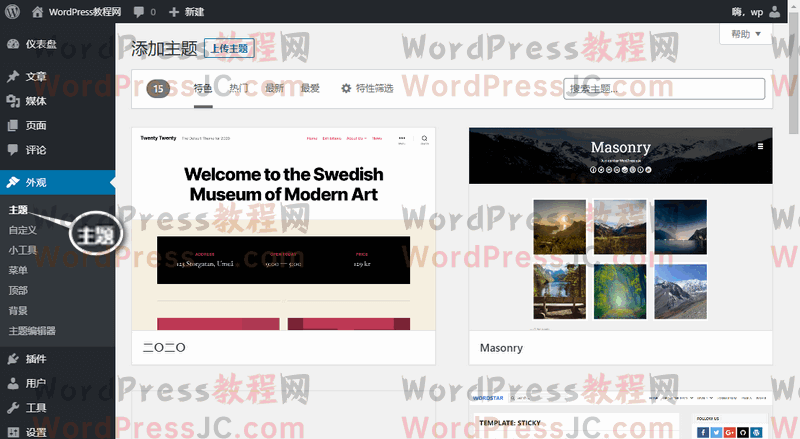Viewport: 800px width, 439px height.
Task: Open the Background (背景) submenu item
Action: pos(18,310)
